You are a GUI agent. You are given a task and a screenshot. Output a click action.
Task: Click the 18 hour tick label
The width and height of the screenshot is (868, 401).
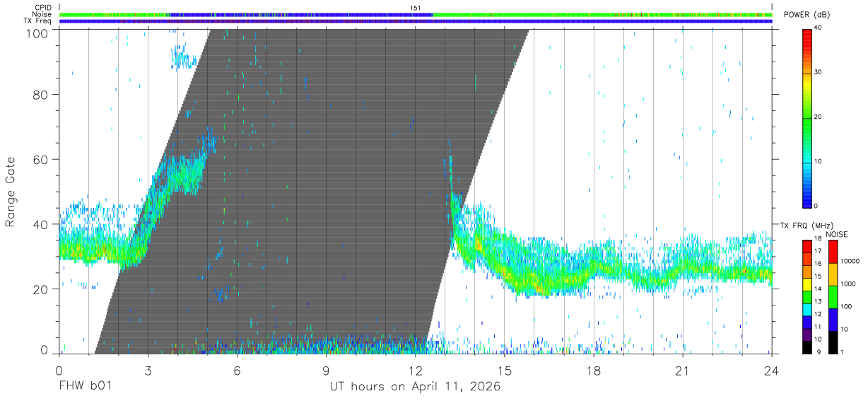[593, 371]
